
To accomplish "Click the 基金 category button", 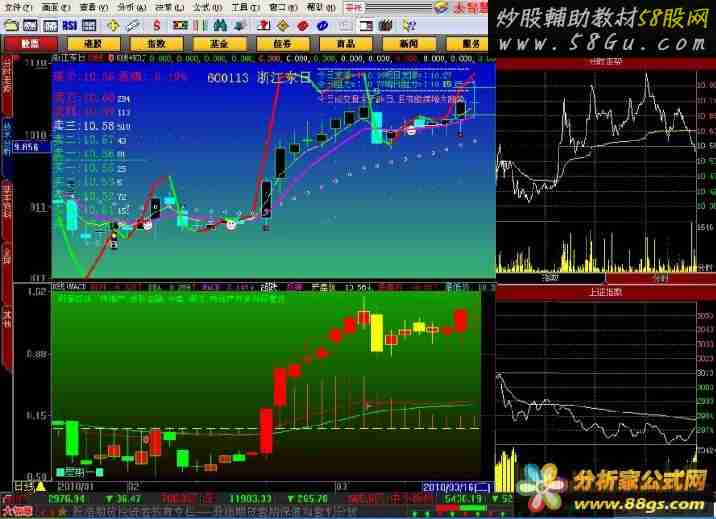I will [219, 44].
